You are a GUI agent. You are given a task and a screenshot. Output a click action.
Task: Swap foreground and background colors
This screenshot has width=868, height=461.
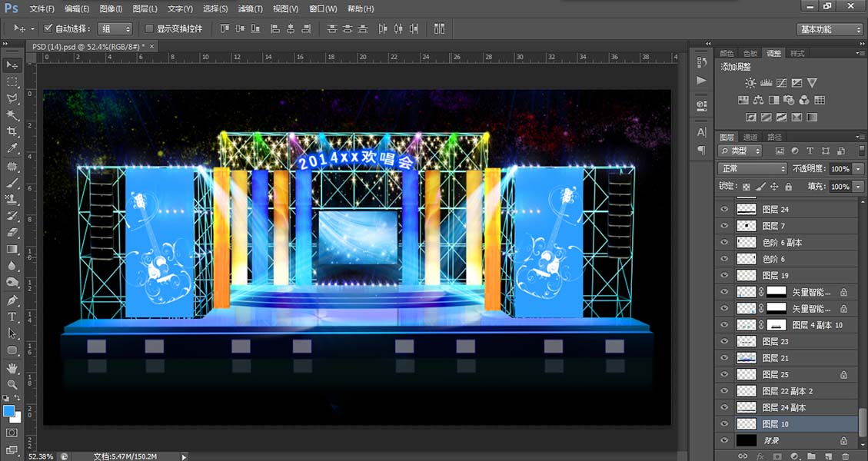18,398
